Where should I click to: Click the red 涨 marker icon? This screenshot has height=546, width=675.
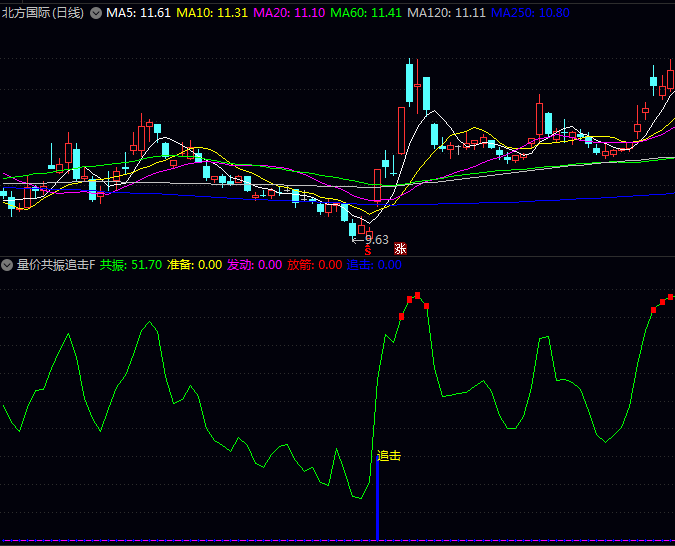point(400,249)
